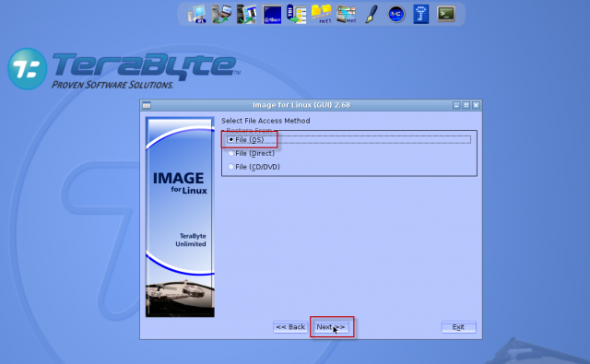Open the blue info pin icon

pos(421,15)
